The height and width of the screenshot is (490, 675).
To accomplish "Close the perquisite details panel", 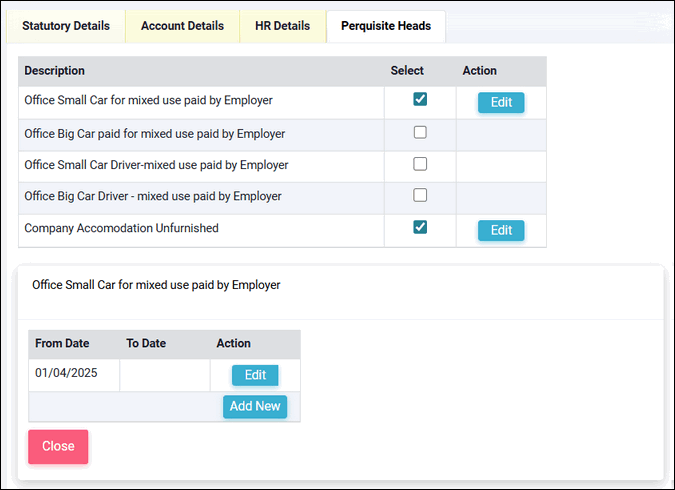I will pos(58,447).
